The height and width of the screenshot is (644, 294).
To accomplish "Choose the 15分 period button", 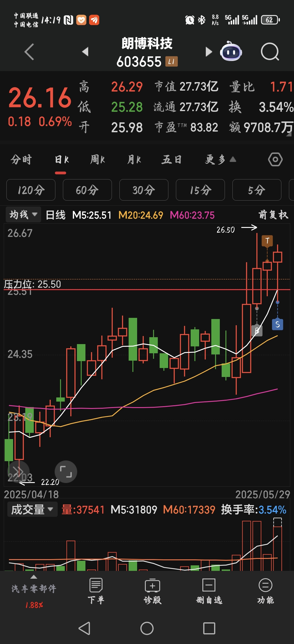I will tap(200, 190).
